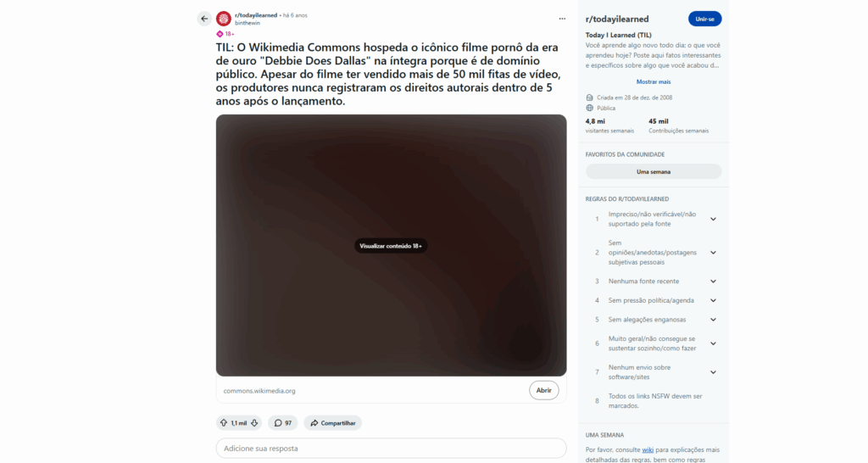This screenshot has width=868, height=463.
Task: Expand rule 3 Nenhuma fonte recente
Action: point(713,282)
